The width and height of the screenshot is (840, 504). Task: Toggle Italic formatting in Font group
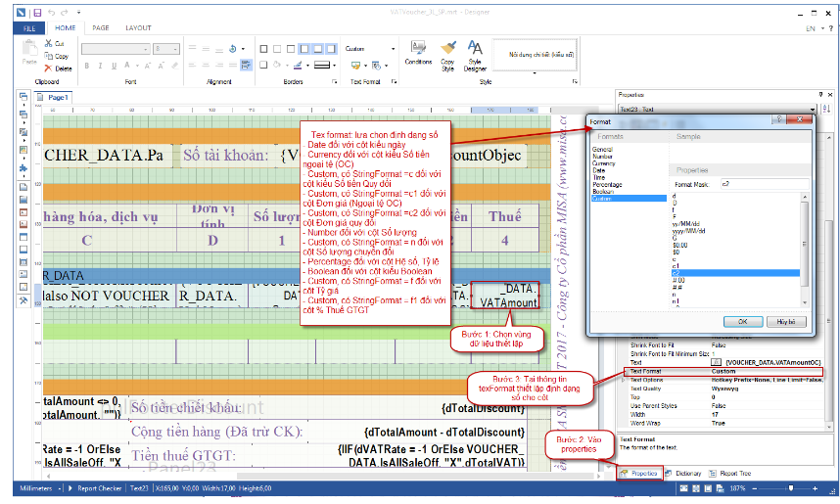[99, 66]
